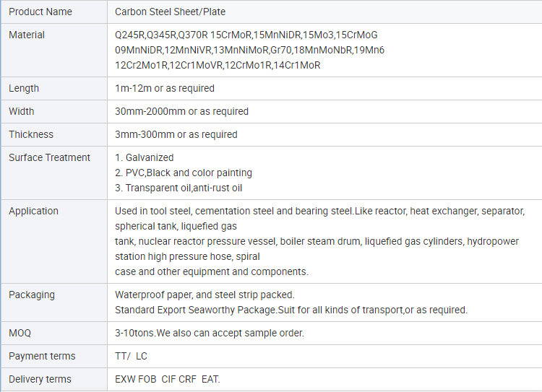This screenshot has height=392, width=542.
Task: Select the 12Cr2Mo1R material grades line
Action: pyautogui.click(x=218, y=65)
